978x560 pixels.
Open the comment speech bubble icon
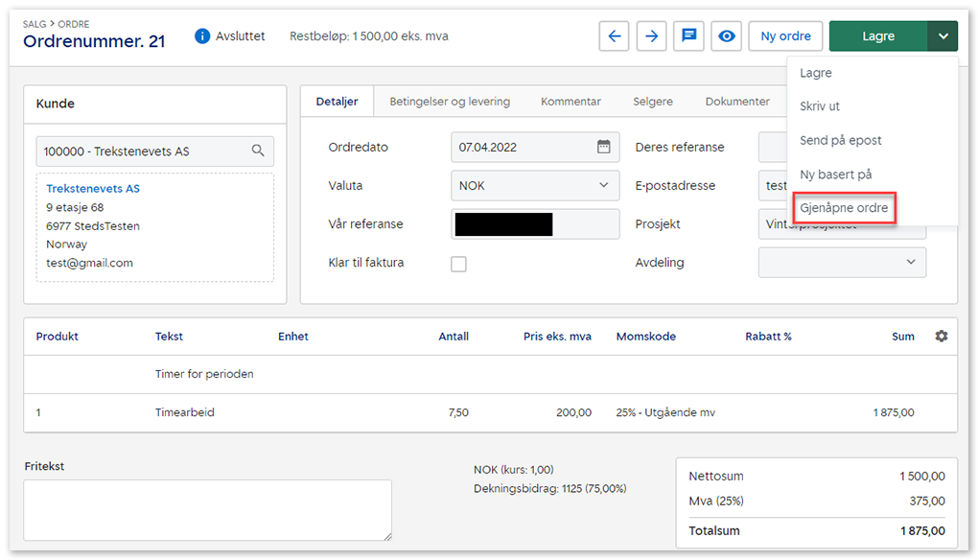pyautogui.click(x=688, y=36)
